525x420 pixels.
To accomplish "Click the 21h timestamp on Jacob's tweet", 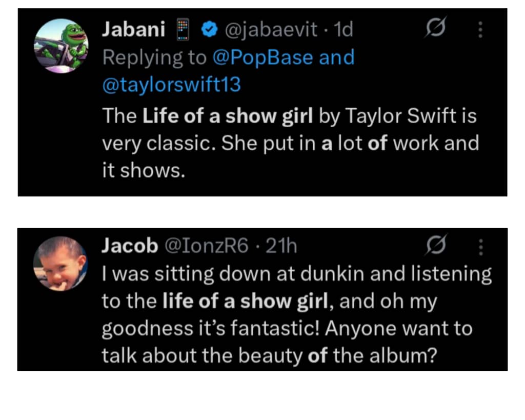I will [x=281, y=247].
